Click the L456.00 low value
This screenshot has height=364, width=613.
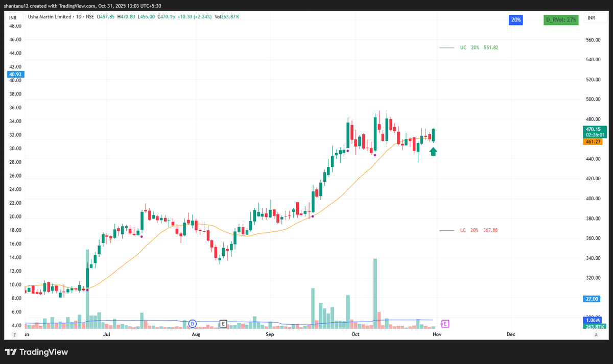pyautogui.click(x=147, y=17)
